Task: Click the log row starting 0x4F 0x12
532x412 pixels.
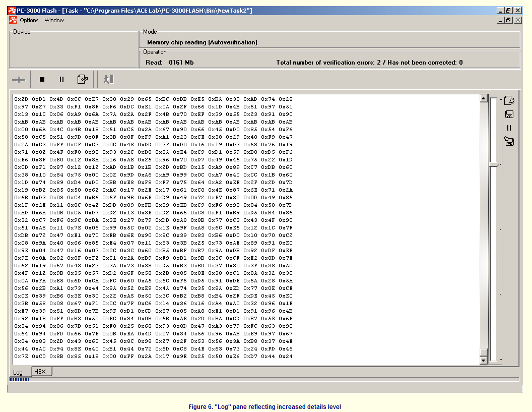Action: pyautogui.click(x=153, y=273)
